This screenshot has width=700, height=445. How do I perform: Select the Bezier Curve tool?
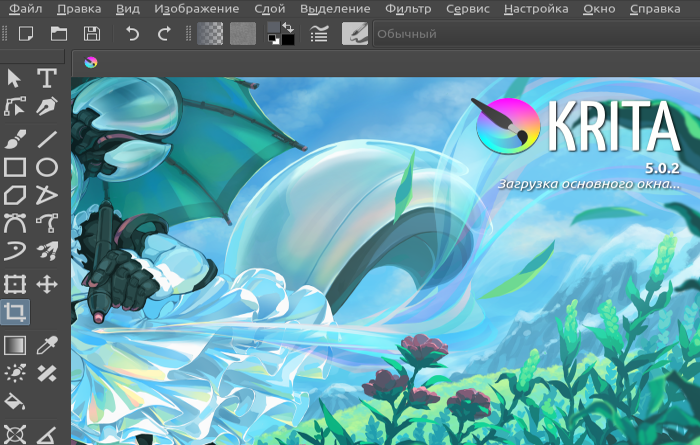click(14, 223)
